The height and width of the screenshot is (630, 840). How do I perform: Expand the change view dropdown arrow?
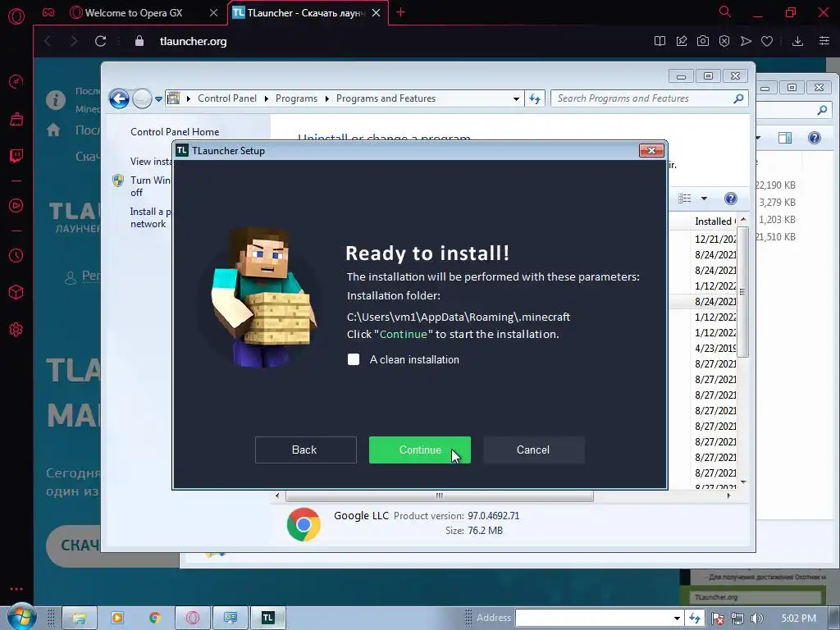pos(704,199)
